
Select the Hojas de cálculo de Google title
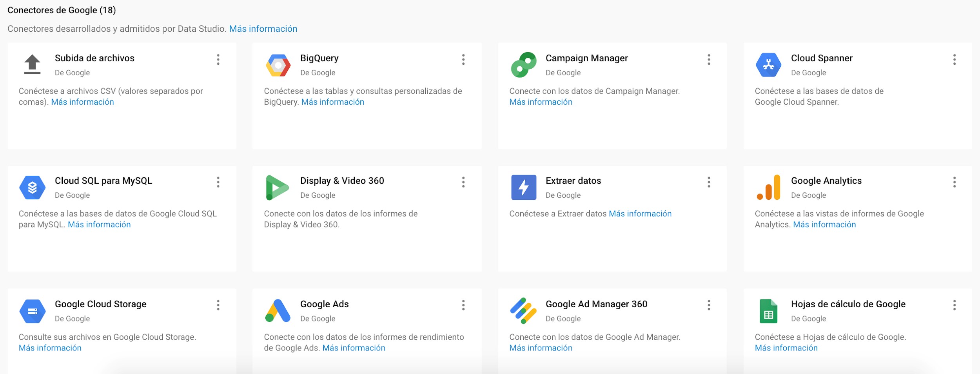click(x=848, y=304)
